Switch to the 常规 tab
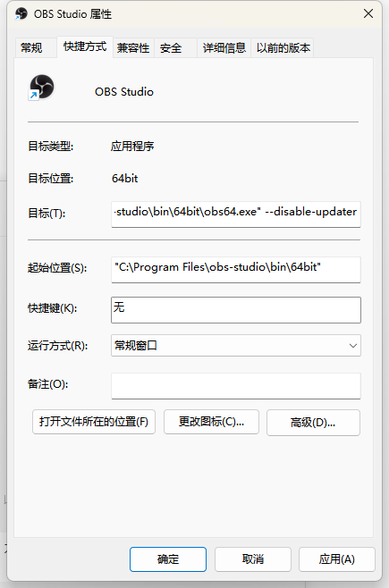The height and width of the screenshot is (588, 389). click(x=31, y=48)
